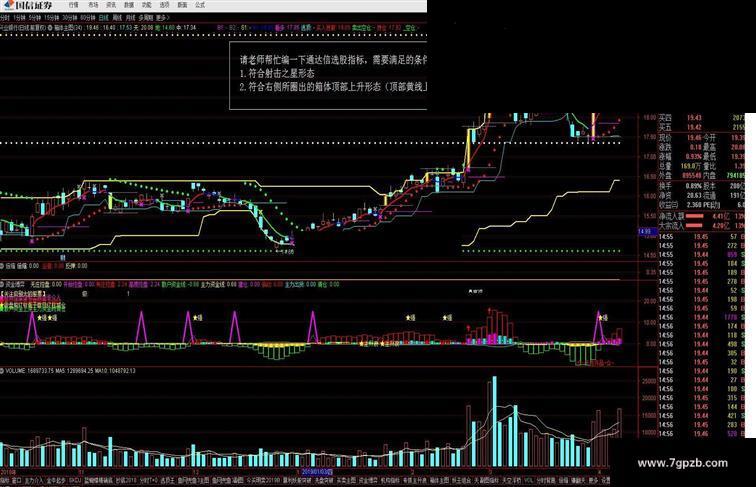Click the gear icon beside 箱体主图(34)

pos(50,28)
